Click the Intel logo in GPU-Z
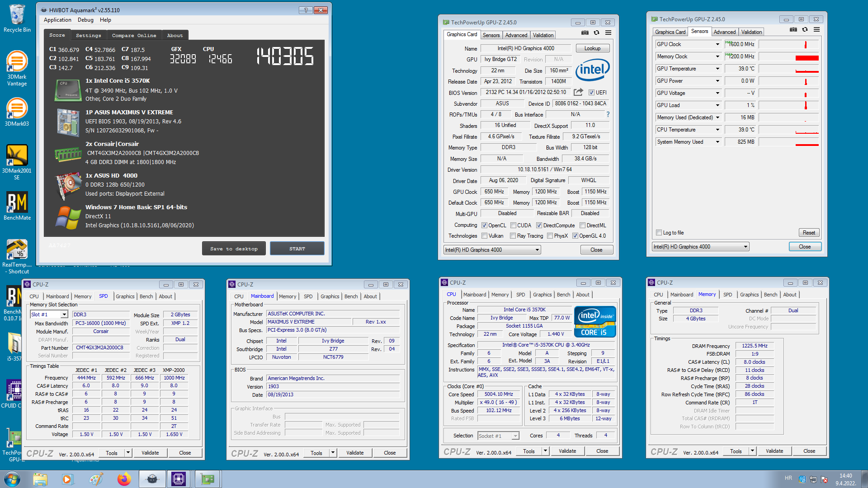 pos(592,70)
